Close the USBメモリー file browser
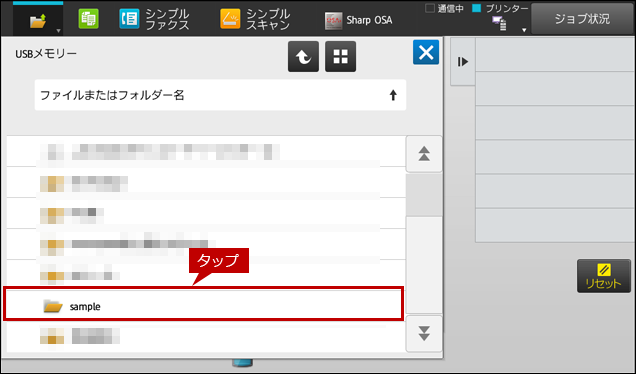The image size is (636, 374). [x=426, y=52]
